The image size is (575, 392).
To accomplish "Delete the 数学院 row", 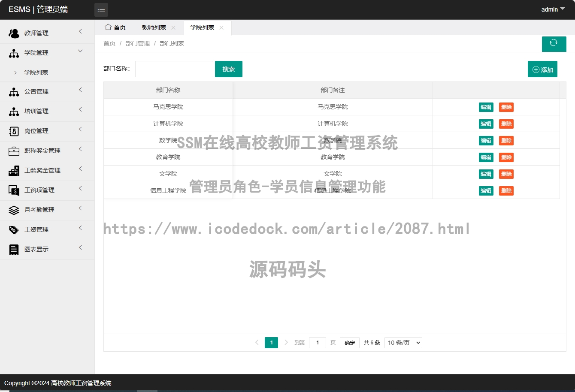I will pyautogui.click(x=506, y=141).
